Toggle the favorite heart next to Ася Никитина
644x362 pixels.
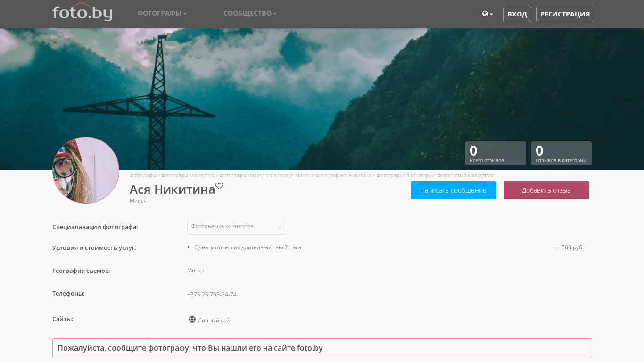[x=219, y=186]
